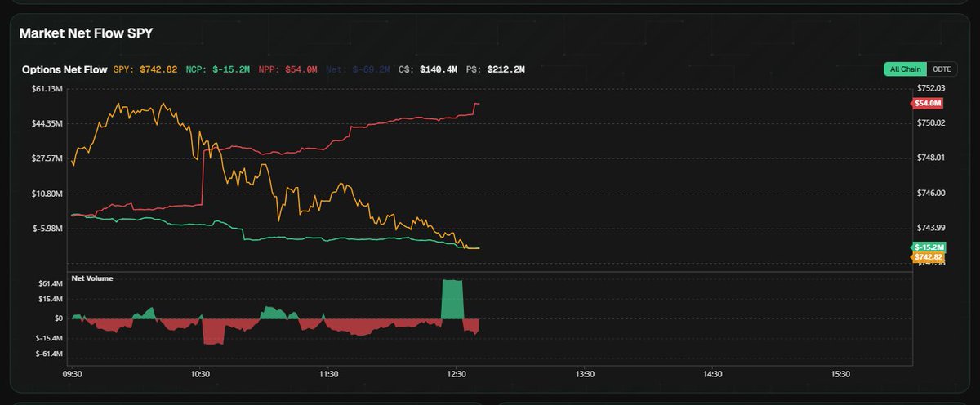Click the $748.01 right axis label

pyautogui.click(x=930, y=158)
